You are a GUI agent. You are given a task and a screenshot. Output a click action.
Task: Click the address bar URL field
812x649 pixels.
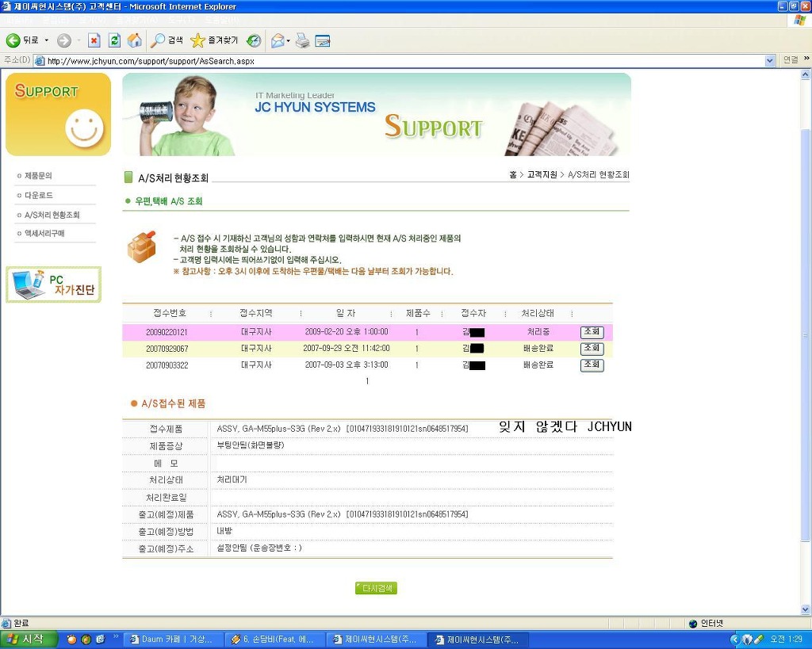tap(404, 61)
